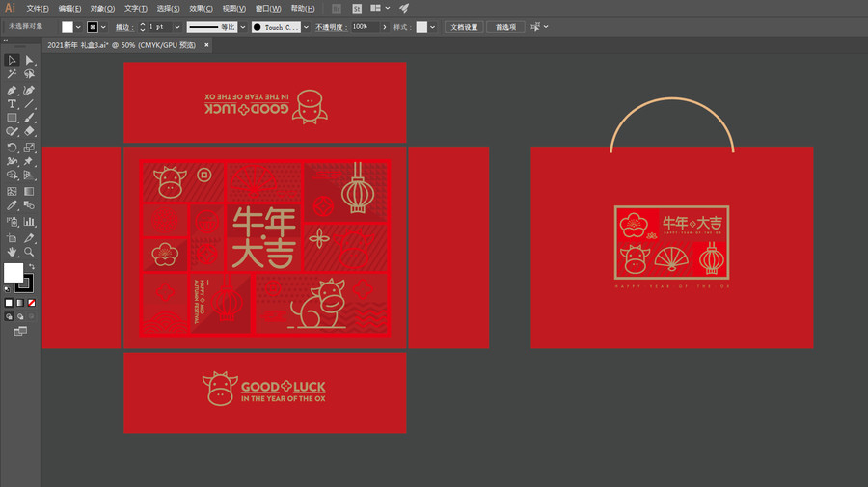Set paint mode to Gradient

20,303
